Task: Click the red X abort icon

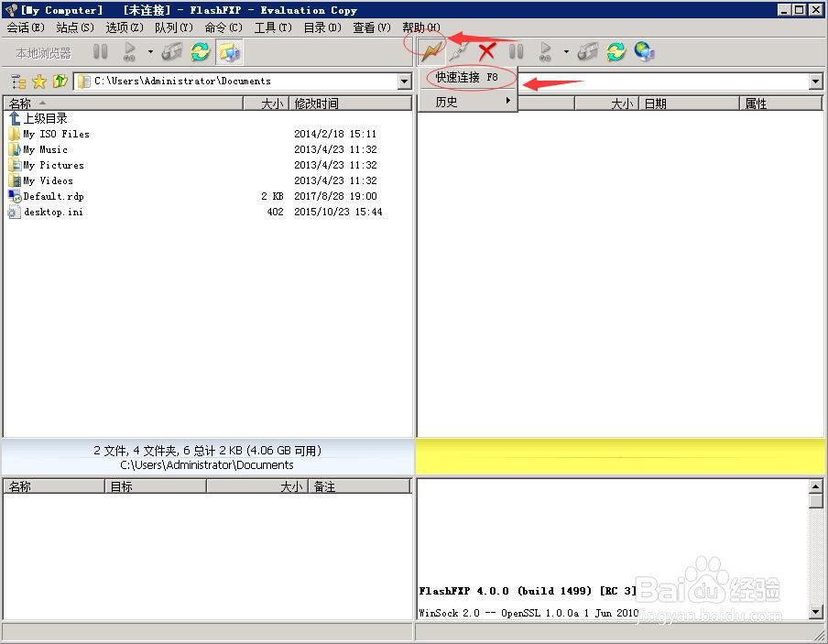Action: point(486,52)
